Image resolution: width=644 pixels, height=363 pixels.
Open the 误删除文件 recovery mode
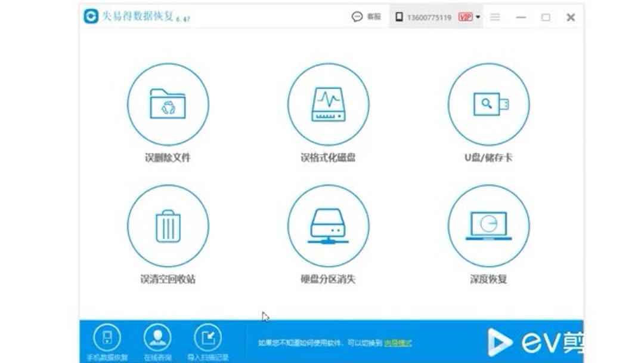168,104
